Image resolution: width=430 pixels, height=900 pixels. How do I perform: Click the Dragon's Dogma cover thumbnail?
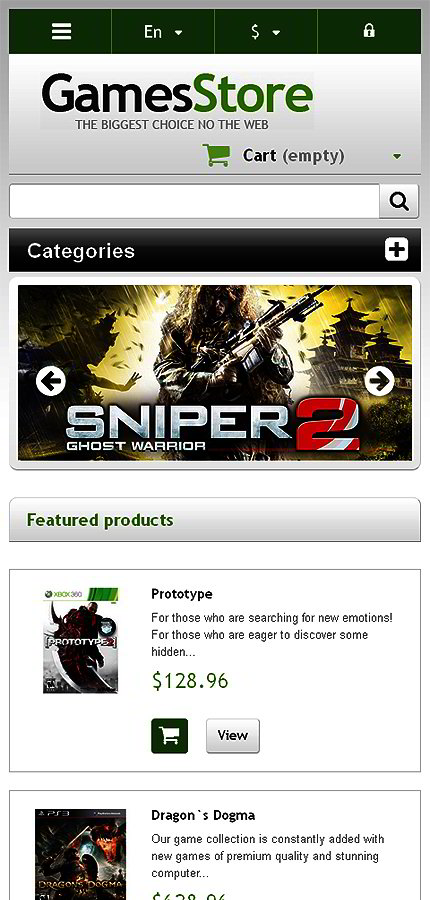(80, 854)
